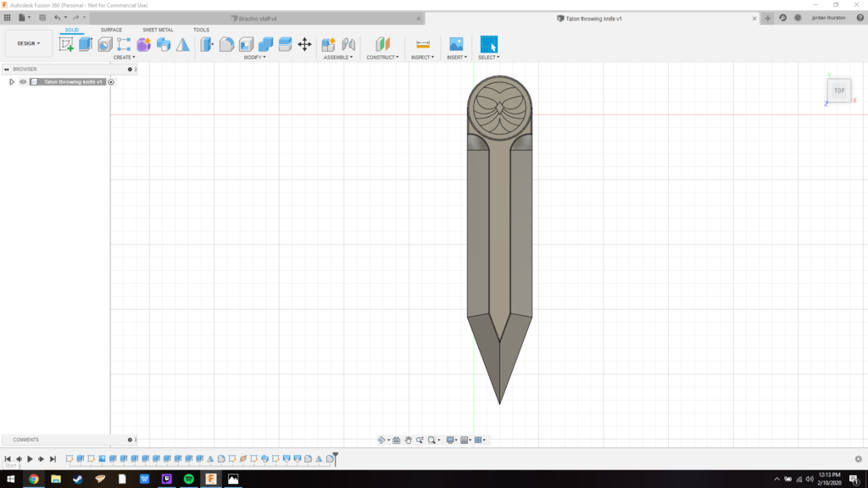
Task: Activate the Move/Copy tool
Action: coord(304,44)
